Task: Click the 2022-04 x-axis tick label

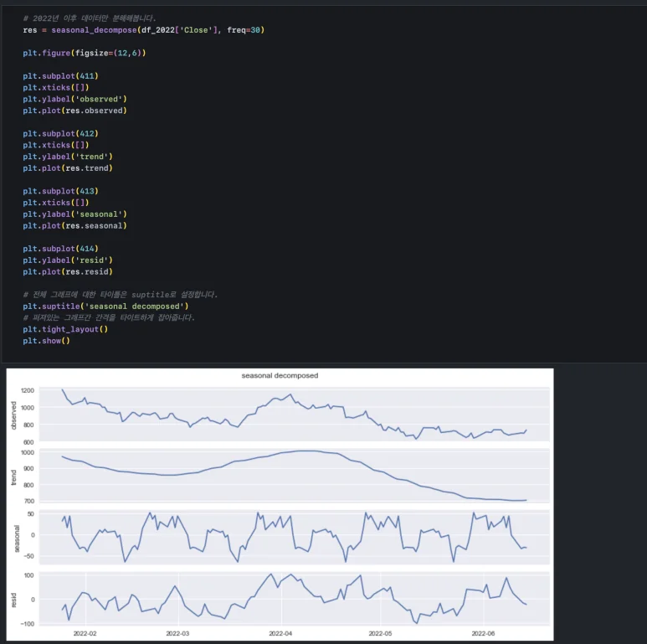Action: (x=282, y=632)
